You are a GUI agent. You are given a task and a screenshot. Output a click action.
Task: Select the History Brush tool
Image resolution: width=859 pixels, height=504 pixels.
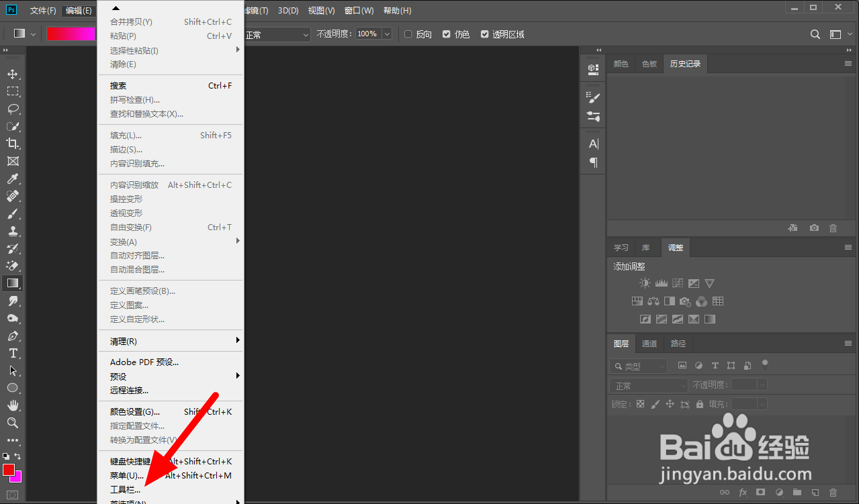[x=13, y=248]
